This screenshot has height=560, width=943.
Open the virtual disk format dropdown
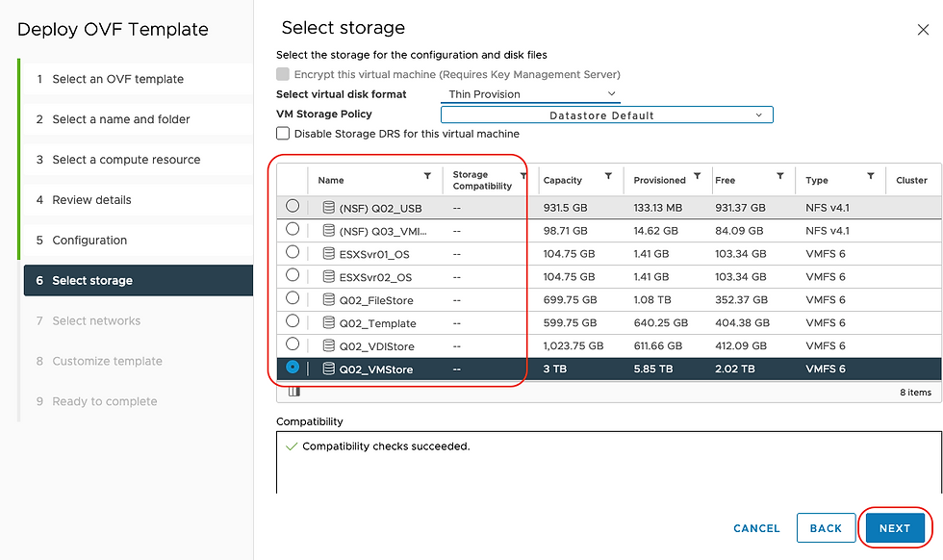[x=530, y=94]
